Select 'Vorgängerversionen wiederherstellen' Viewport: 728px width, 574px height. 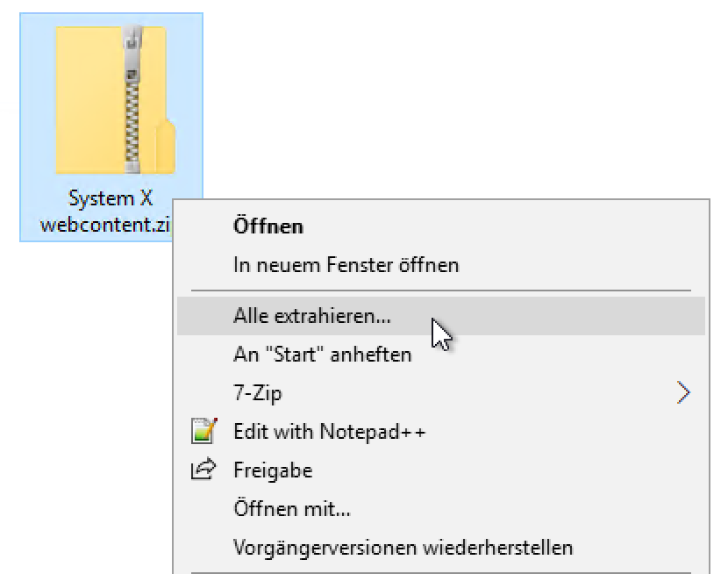(403, 548)
